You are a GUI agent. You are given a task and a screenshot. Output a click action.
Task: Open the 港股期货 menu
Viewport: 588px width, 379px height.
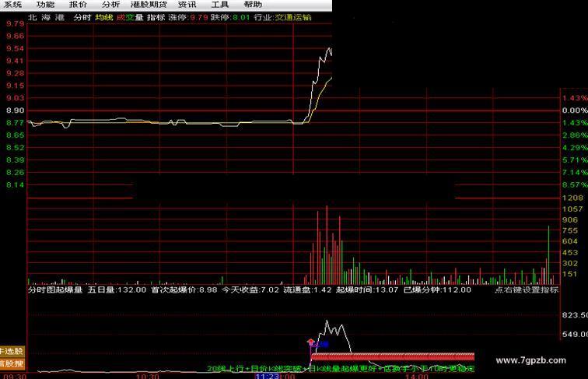click(149, 5)
